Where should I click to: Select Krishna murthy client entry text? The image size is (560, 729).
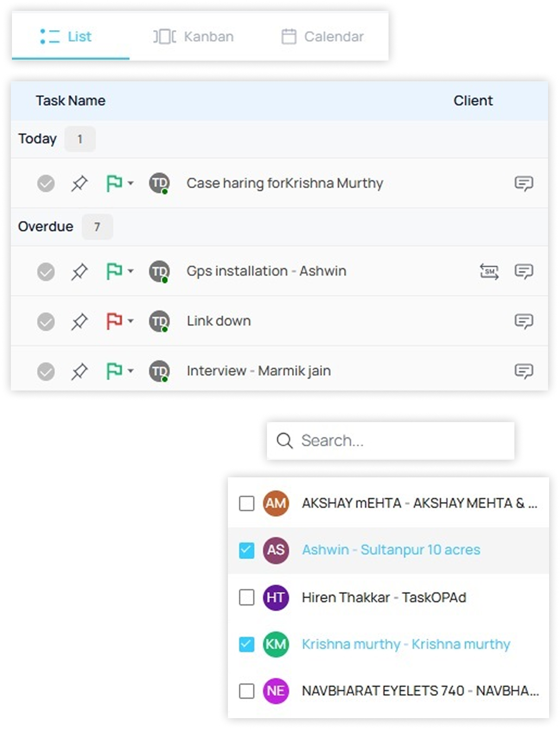[x=406, y=644]
